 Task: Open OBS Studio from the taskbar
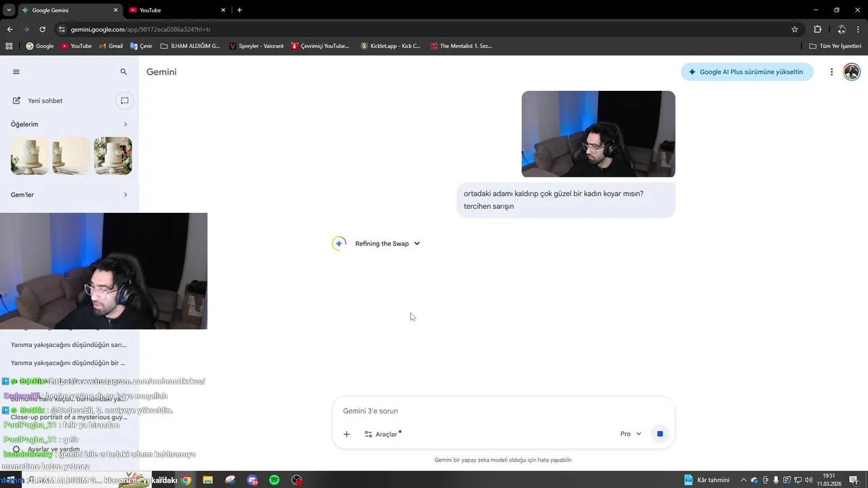296,480
